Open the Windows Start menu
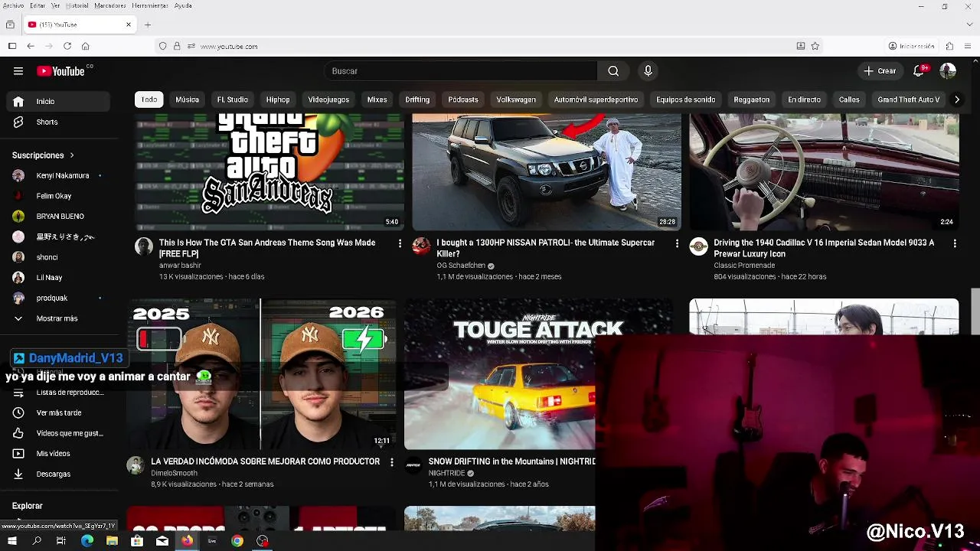 pyautogui.click(x=12, y=541)
